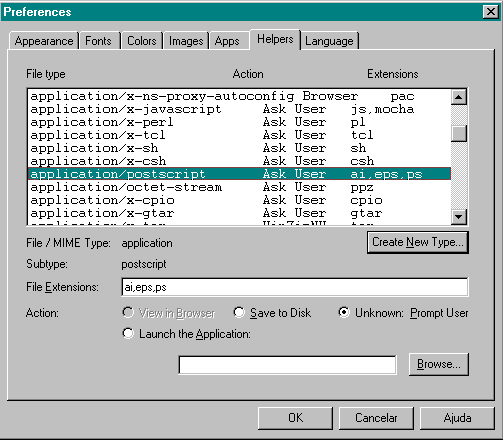
Task: Select the application/x-csh row
Action: click(x=239, y=161)
